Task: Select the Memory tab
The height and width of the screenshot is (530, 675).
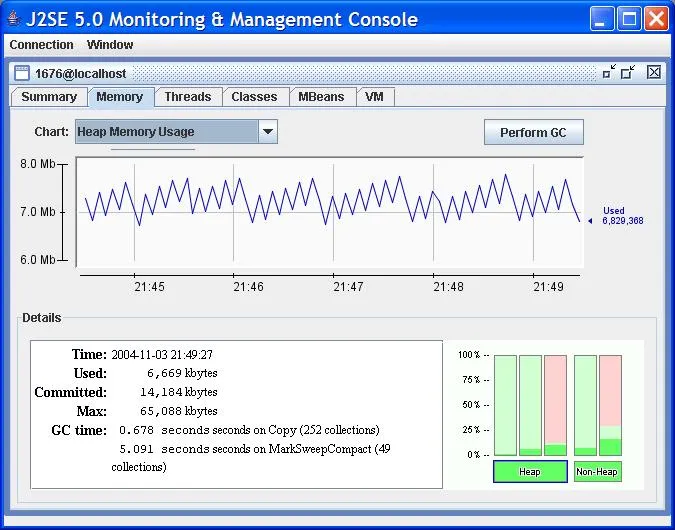Action: 120,97
